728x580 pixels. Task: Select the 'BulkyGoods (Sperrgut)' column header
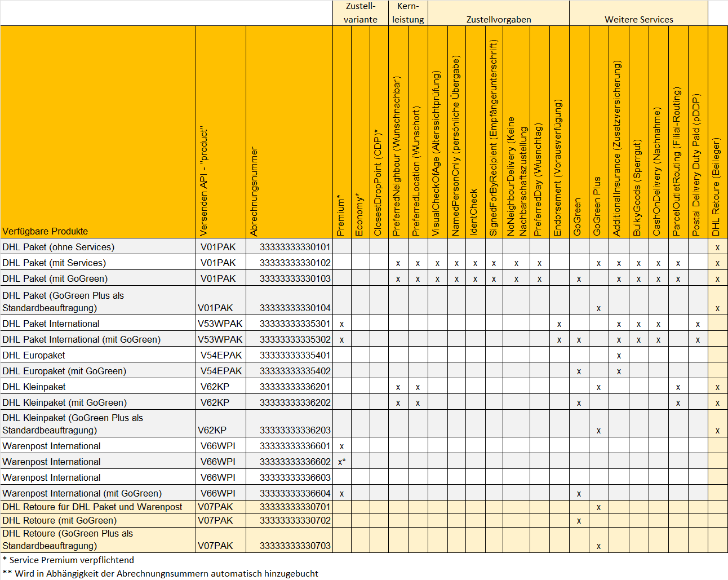point(638,132)
